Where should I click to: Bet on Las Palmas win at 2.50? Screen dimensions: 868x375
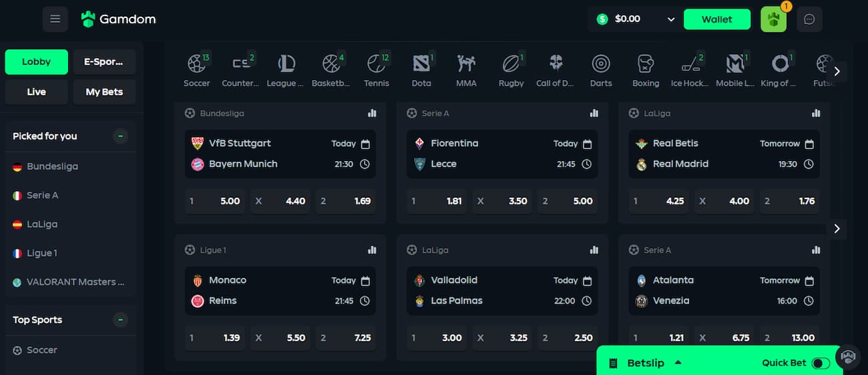point(568,338)
